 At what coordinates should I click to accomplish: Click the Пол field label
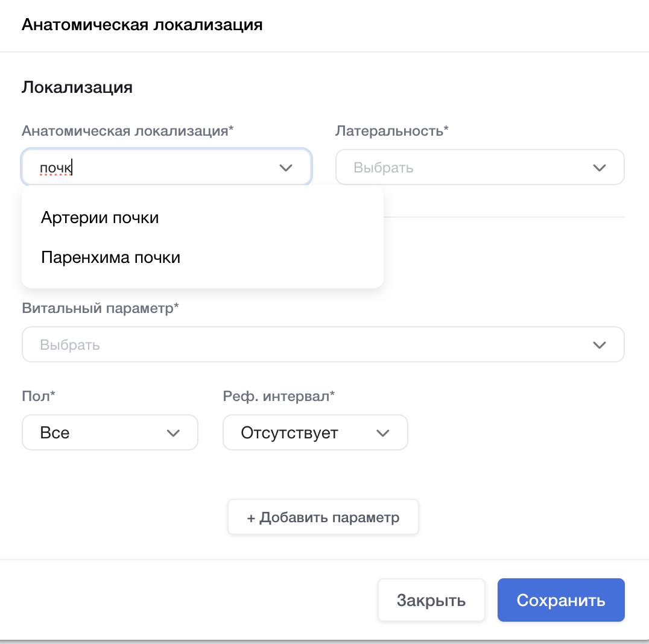(x=39, y=396)
